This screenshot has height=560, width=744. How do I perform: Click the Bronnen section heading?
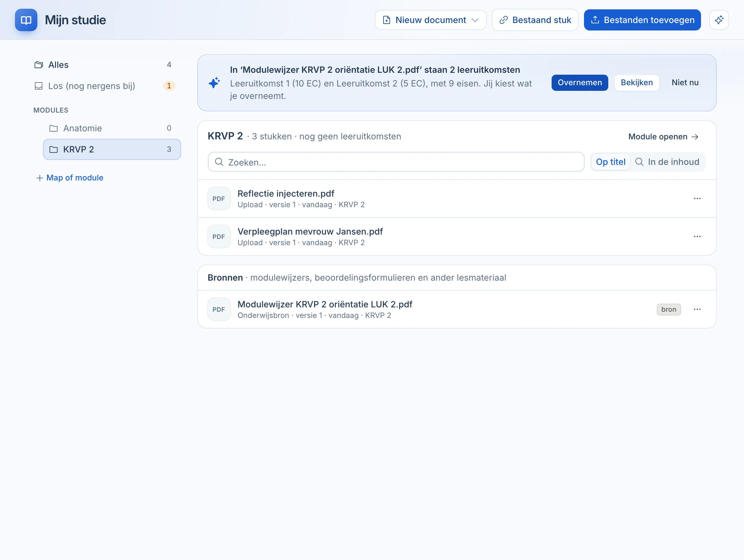click(225, 278)
